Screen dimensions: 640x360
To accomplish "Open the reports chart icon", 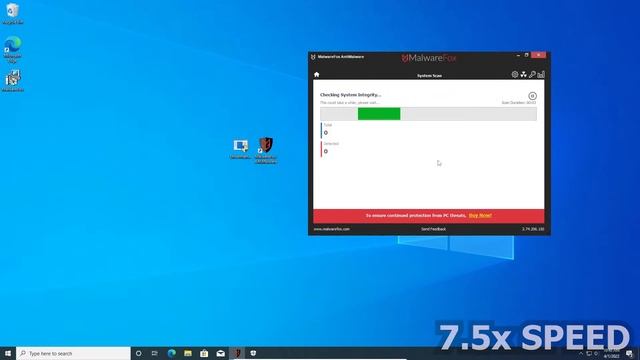I will pyautogui.click(x=541, y=74).
